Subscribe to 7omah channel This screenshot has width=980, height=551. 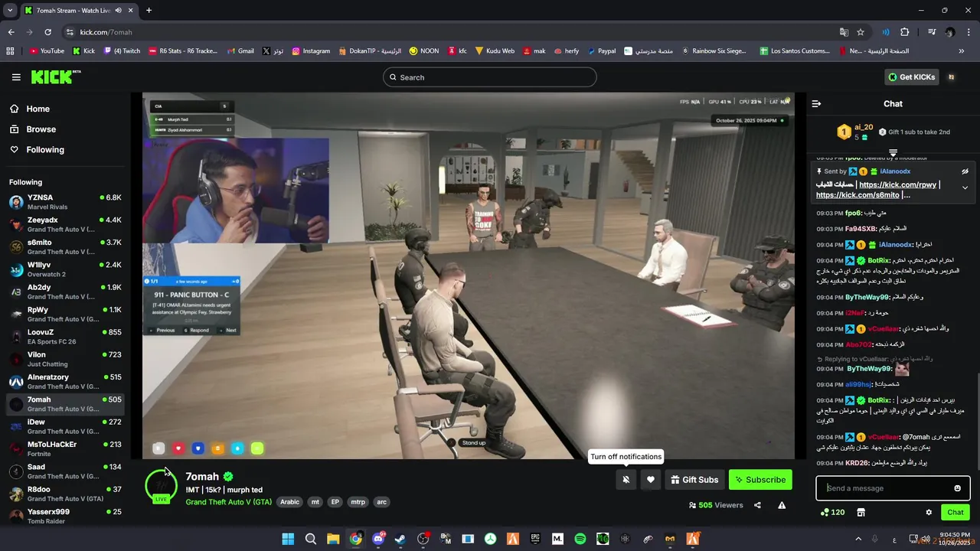(x=760, y=480)
